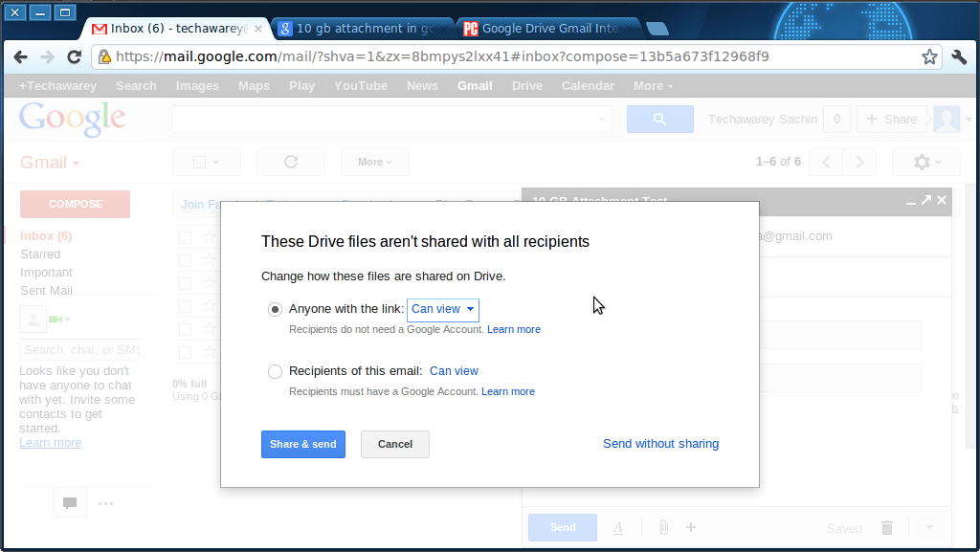
Task: Click the Search, chat, or SMS field
Action: (79, 350)
